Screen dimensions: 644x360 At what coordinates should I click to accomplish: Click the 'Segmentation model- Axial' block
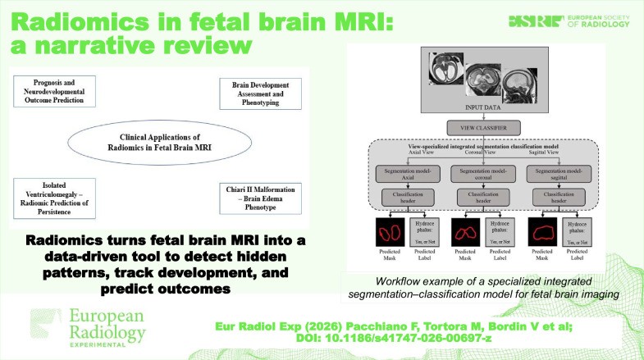pos(408,174)
